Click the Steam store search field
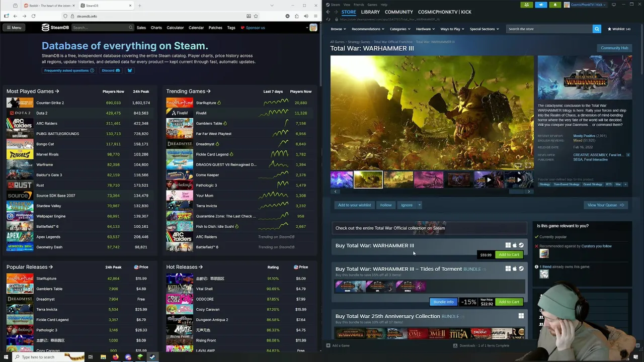The width and height of the screenshot is (644, 362). tap(549, 29)
